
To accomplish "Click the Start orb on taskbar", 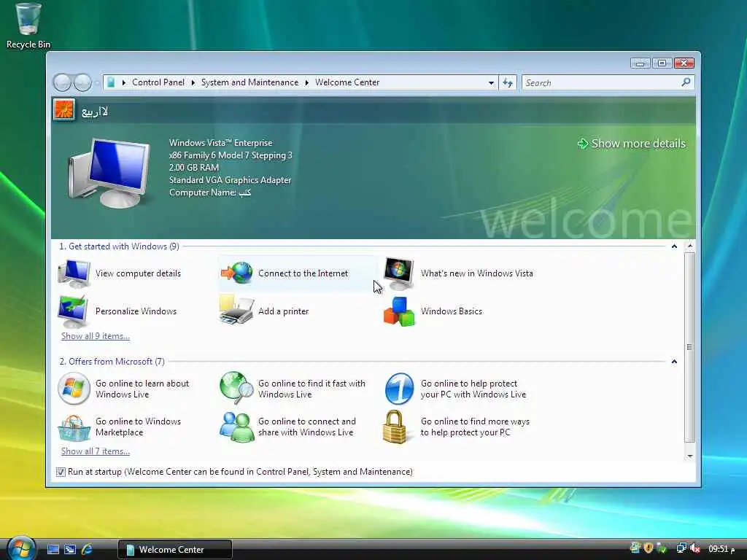I will (21, 548).
